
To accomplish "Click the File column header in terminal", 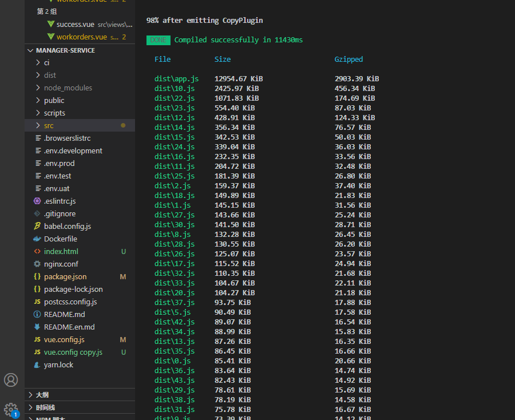I will [x=163, y=59].
